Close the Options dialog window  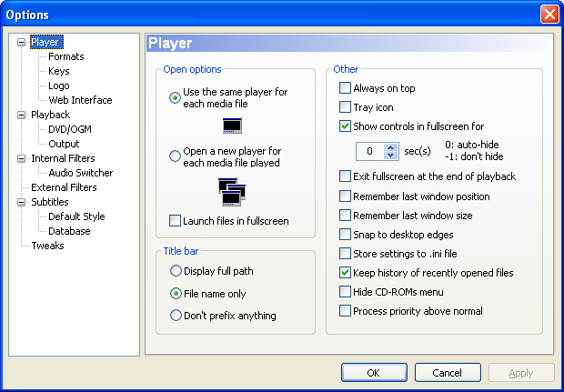[549, 14]
